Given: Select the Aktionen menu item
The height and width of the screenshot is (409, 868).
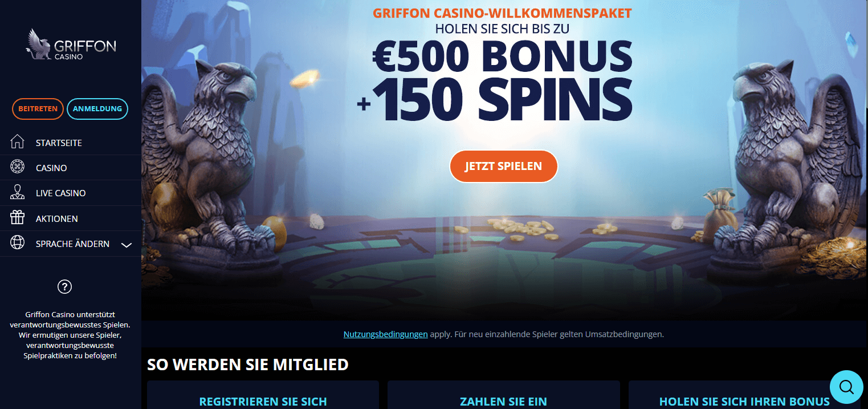Looking at the screenshot, I should (71, 218).
